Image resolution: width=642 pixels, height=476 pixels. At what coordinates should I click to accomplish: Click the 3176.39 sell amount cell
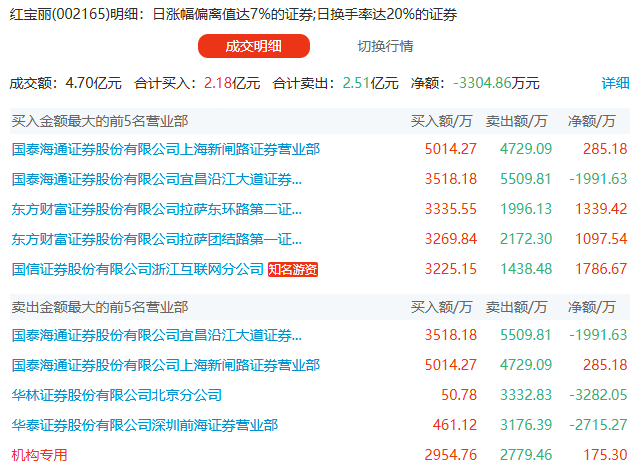pos(526,425)
